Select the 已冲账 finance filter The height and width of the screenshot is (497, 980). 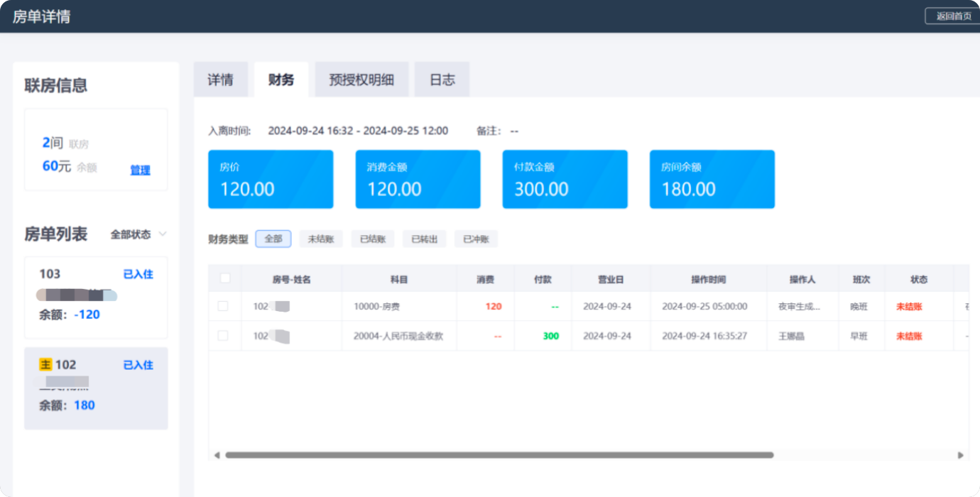477,239
